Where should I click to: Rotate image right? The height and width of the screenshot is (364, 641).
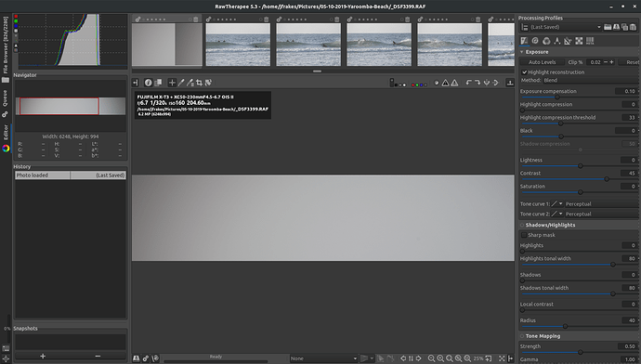click(x=477, y=83)
